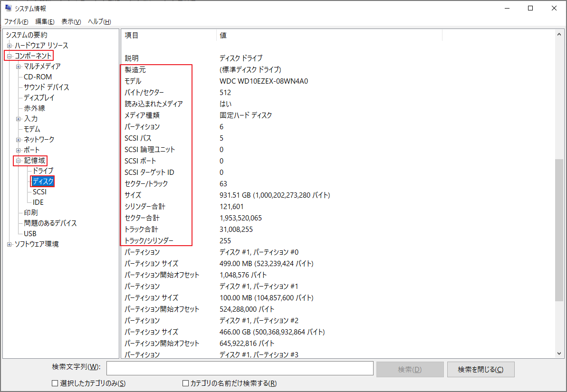Select the トラック/シリンダー row
The height and width of the screenshot is (392, 567).
pos(338,241)
